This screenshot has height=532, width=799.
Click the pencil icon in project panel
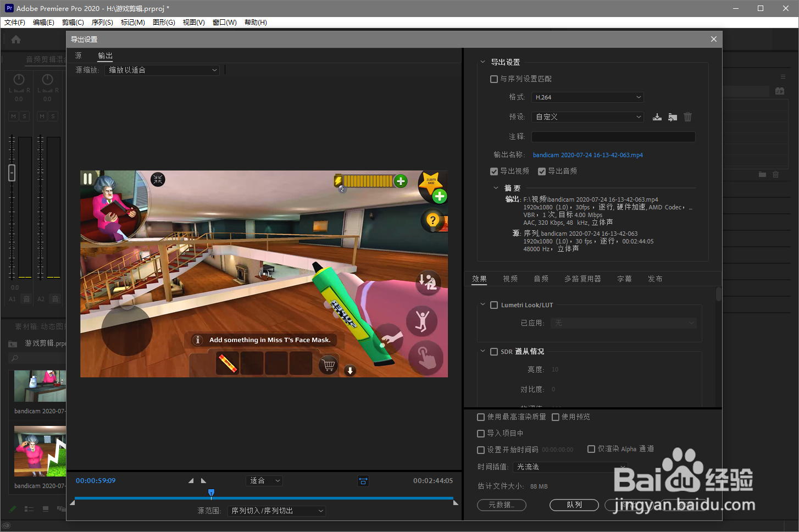pyautogui.click(x=13, y=509)
